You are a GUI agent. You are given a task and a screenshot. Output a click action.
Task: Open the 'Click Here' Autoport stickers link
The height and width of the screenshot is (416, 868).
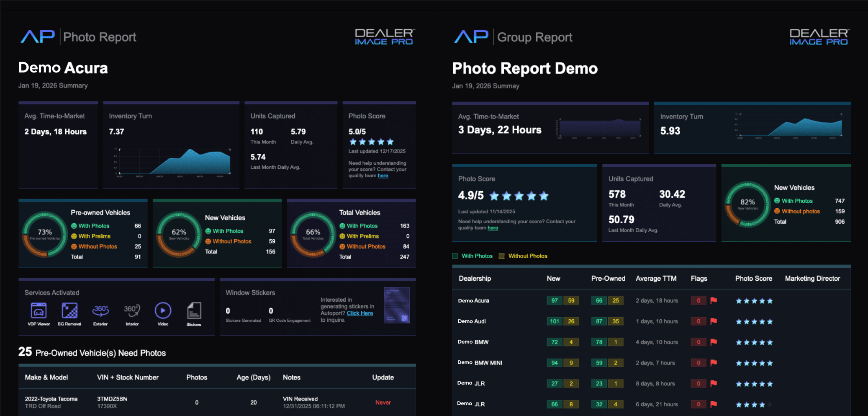pos(360,313)
